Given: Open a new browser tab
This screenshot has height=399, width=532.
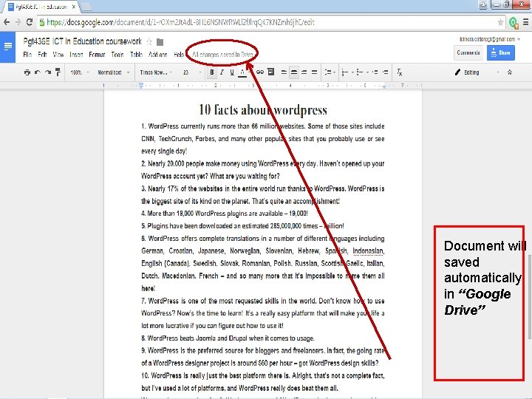Looking at the screenshot, I should pyautogui.click(x=86, y=7).
